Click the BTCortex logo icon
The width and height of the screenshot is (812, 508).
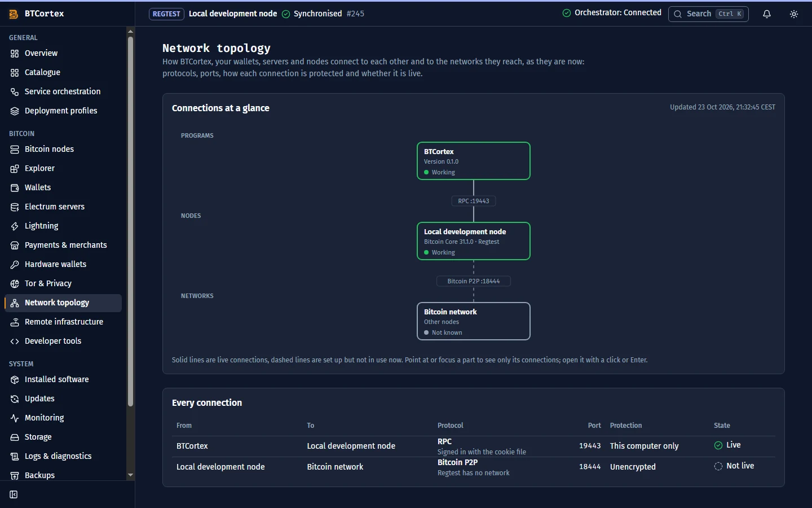point(14,14)
